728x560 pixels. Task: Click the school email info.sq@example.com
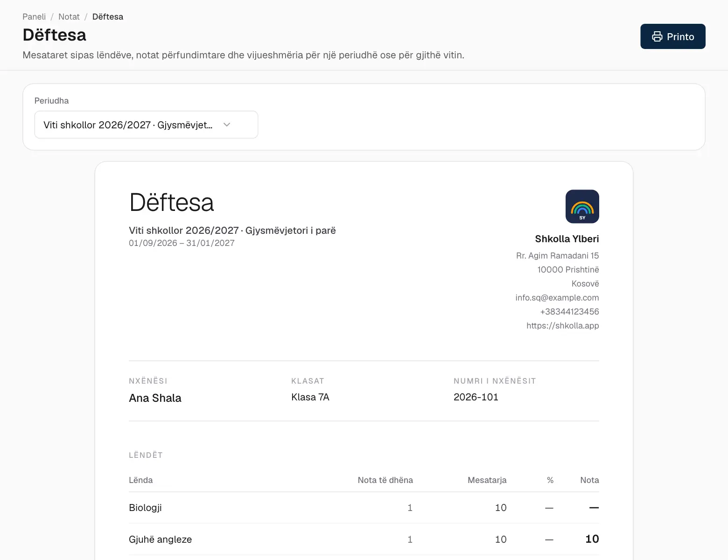point(557,298)
